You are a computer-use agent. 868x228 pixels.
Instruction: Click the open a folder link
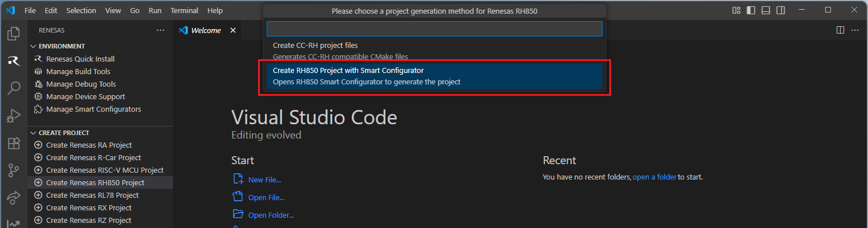tap(654, 177)
